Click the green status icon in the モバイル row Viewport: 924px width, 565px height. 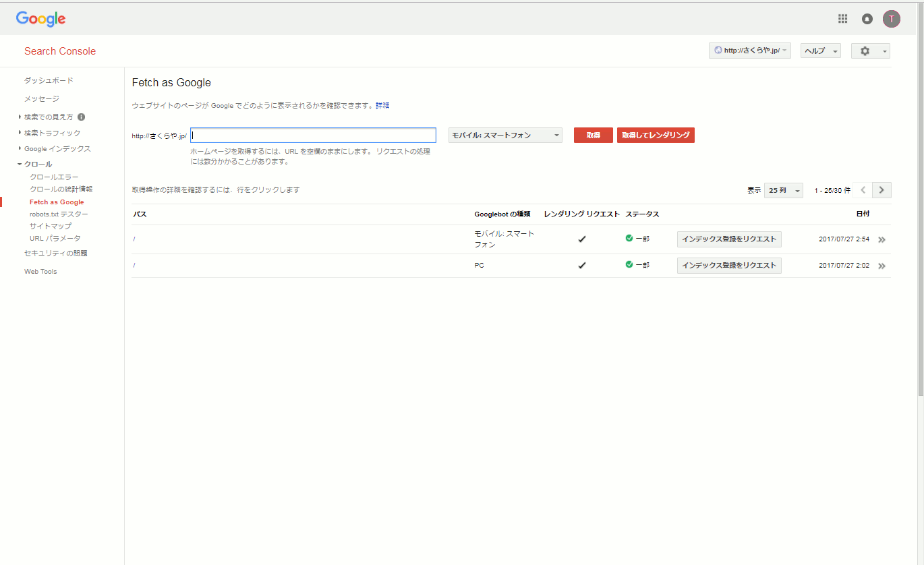(x=629, y=238)
